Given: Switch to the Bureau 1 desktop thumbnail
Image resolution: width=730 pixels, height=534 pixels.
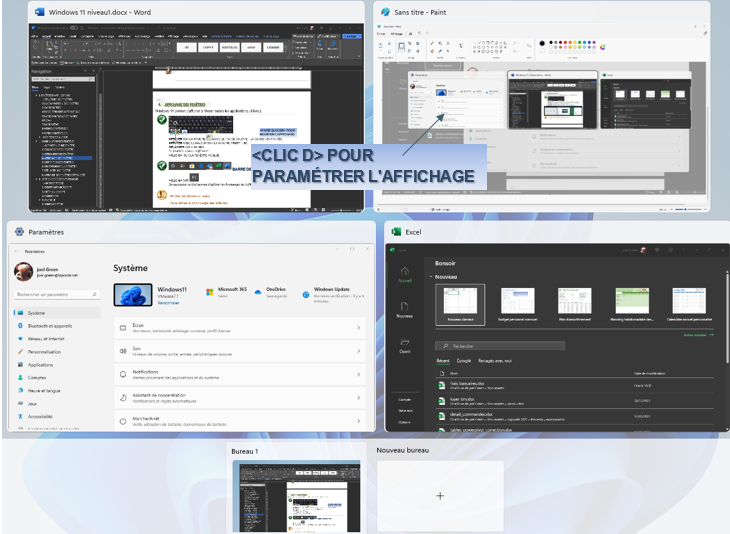Looking at the screenshot, I should pyautogui.click(x=297, y=496).
